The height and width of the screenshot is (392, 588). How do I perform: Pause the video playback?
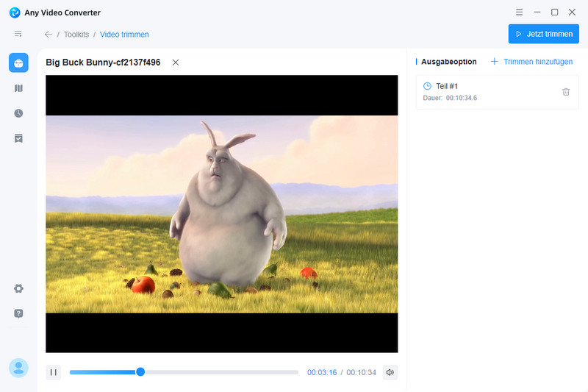coord(53,372)
